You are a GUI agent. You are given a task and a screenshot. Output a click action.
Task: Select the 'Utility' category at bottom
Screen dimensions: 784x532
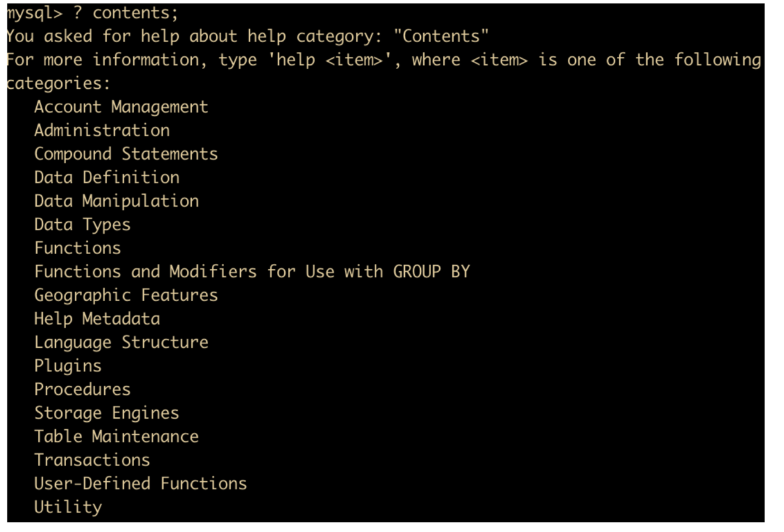click(x=68, y=507)
